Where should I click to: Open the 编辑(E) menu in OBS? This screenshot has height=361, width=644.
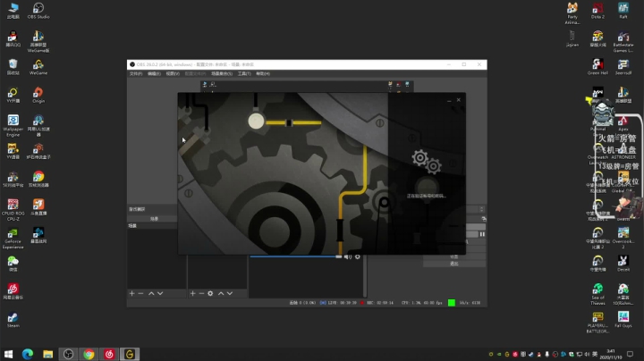click(154, 74)
